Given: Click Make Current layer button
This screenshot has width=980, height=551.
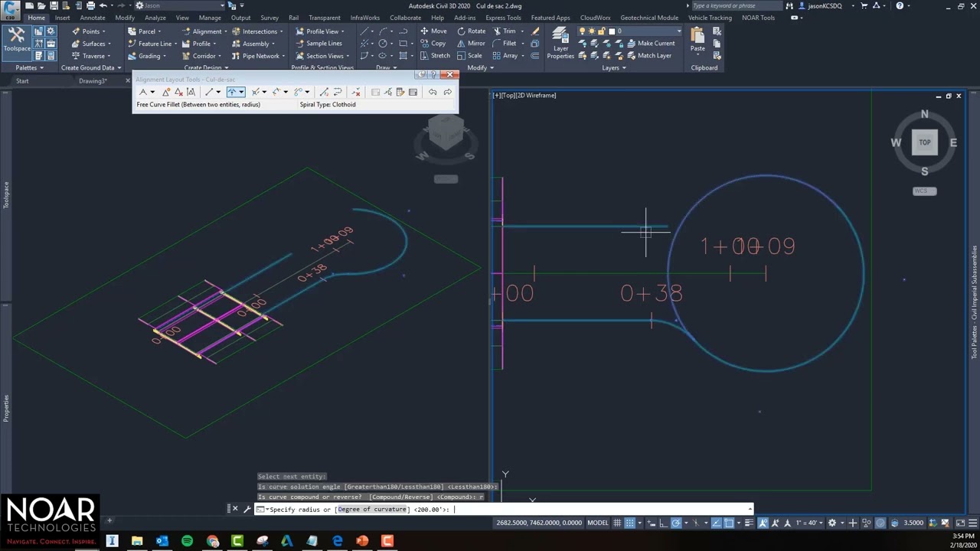Looking at the screenshot, I should (x=649, y=44).
